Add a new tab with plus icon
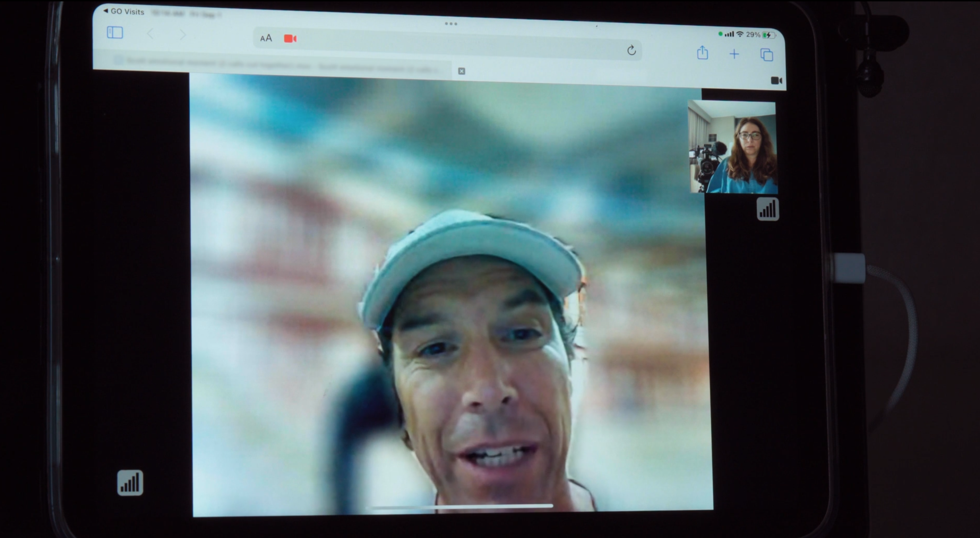The height and width of the screenshot is (538, 980). [734, 54]
